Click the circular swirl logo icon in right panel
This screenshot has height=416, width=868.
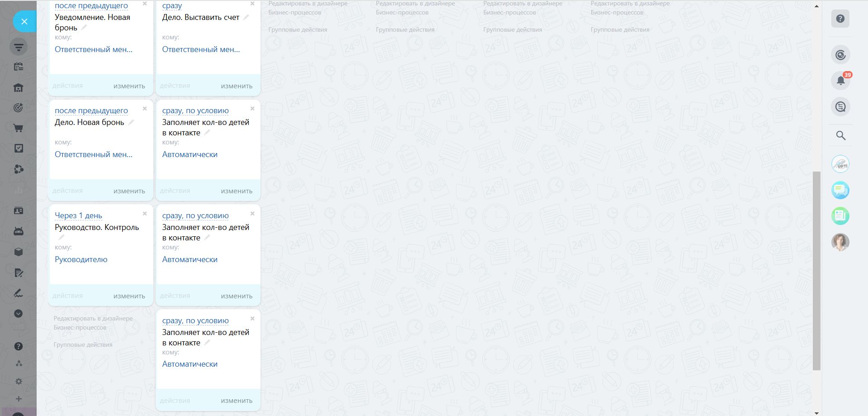[x=841, y=55]
